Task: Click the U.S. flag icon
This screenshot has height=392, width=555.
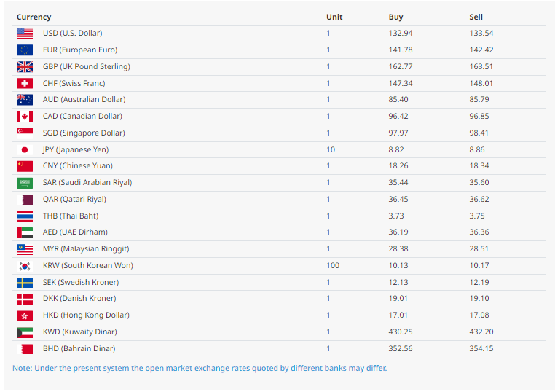Action: [25, 33]
